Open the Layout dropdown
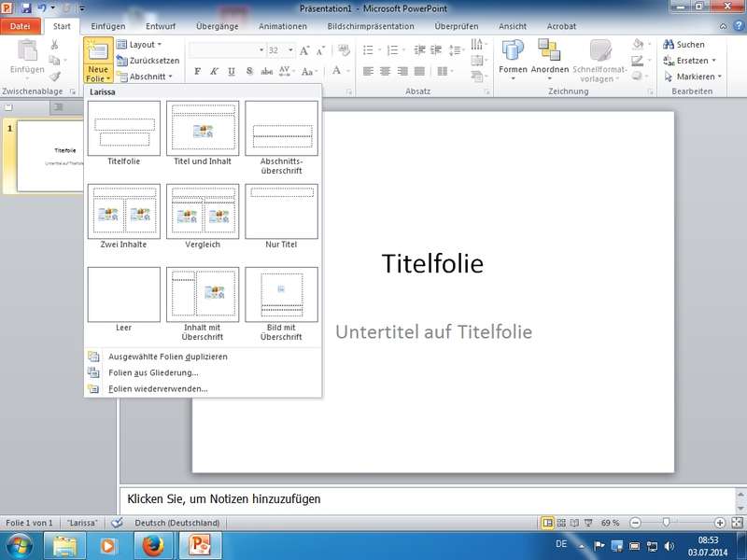The height and width of the screenshot is (560, 747). click(x=144, y=44)
